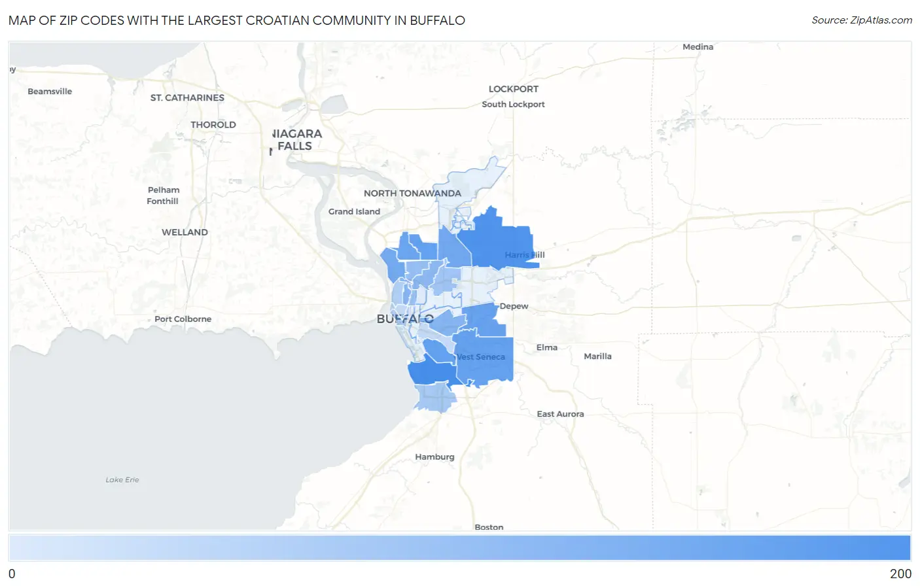This screenshot has width=920, height=588.
Task: Select the light blue zip area above Hamburg
Action: 435,398
